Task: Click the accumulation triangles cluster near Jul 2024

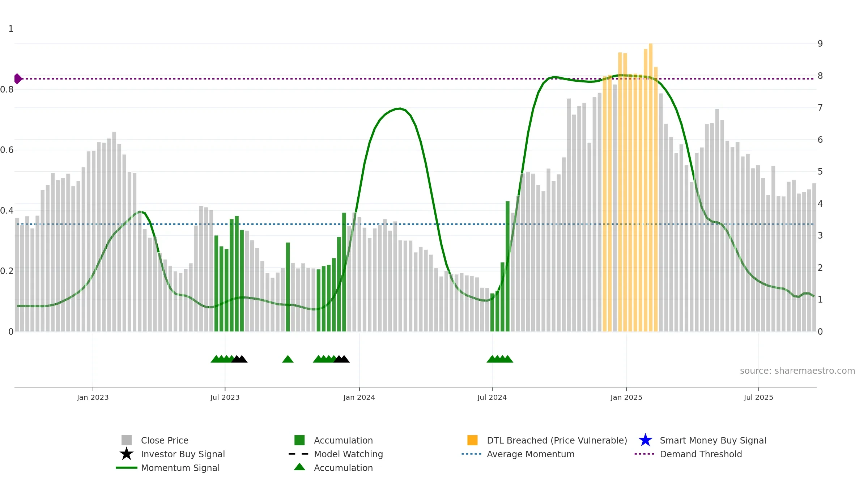Action: click(500, 359)
